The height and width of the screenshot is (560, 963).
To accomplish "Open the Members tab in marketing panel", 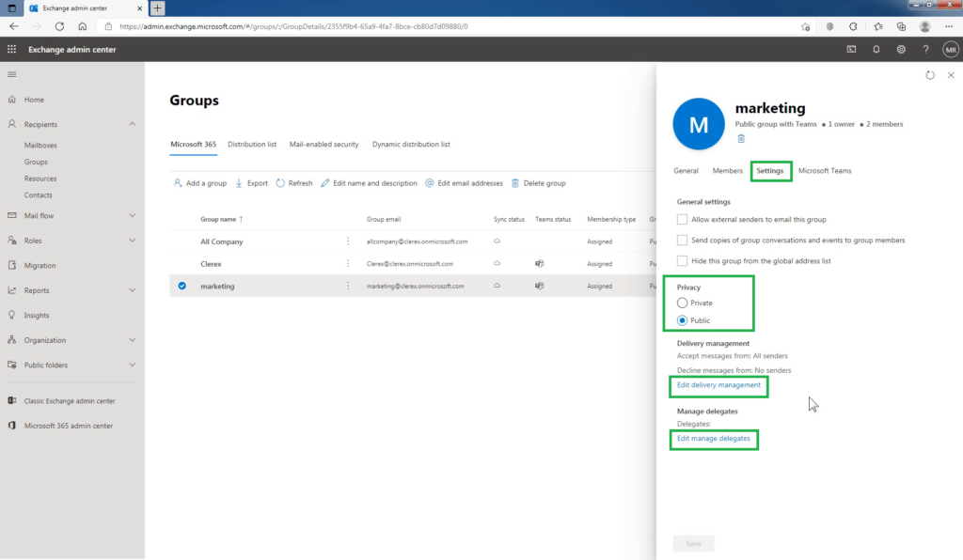I will pos(727,170).
